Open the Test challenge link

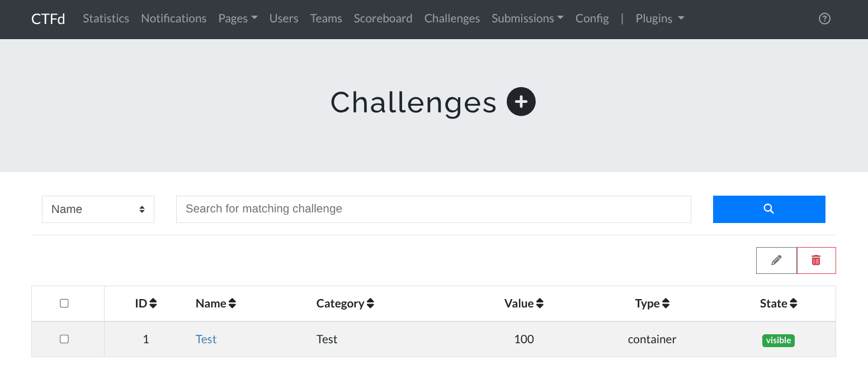[206, 339]
